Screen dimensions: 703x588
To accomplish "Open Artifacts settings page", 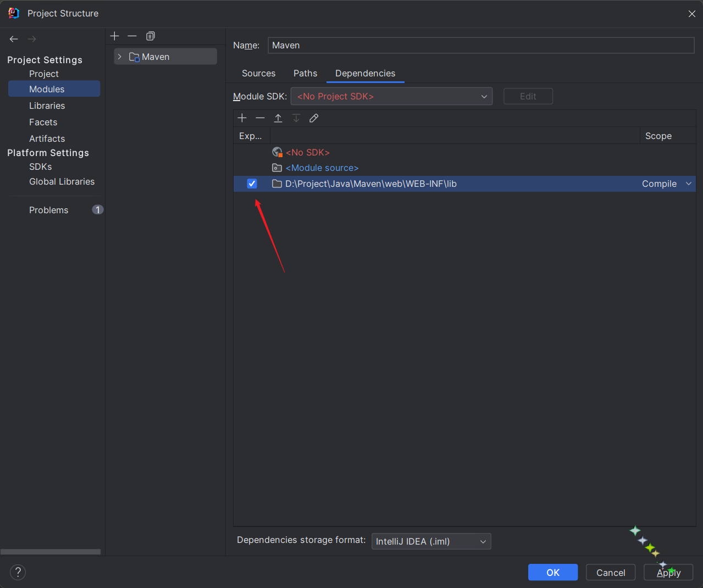I will 47,138.
